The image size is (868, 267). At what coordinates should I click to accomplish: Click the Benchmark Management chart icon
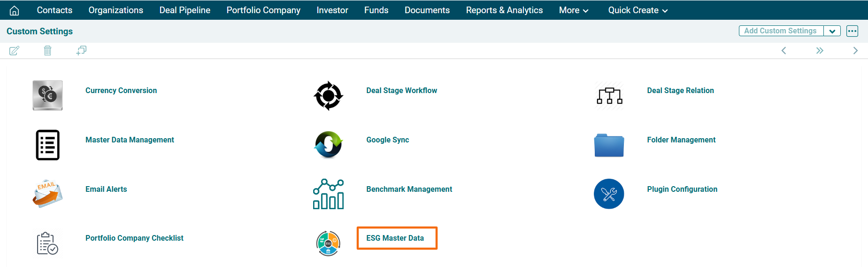click(328, 194)
